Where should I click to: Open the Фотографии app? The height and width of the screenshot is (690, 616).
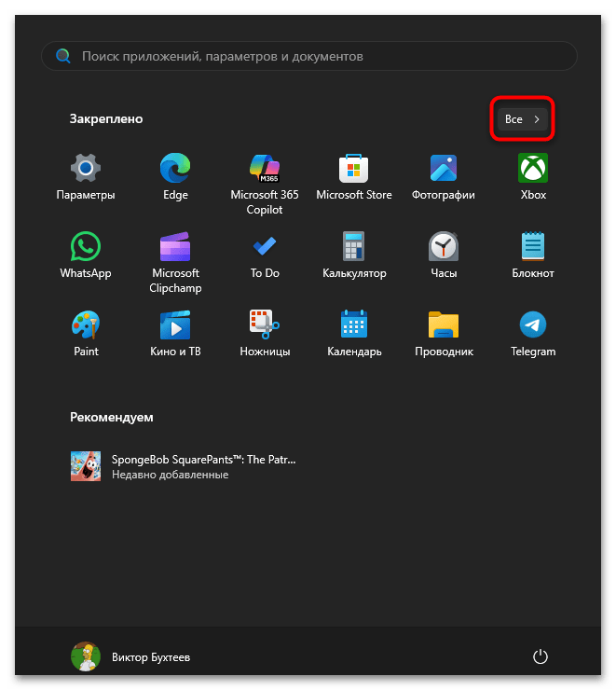pyautogui.click(x=444, y=177)
